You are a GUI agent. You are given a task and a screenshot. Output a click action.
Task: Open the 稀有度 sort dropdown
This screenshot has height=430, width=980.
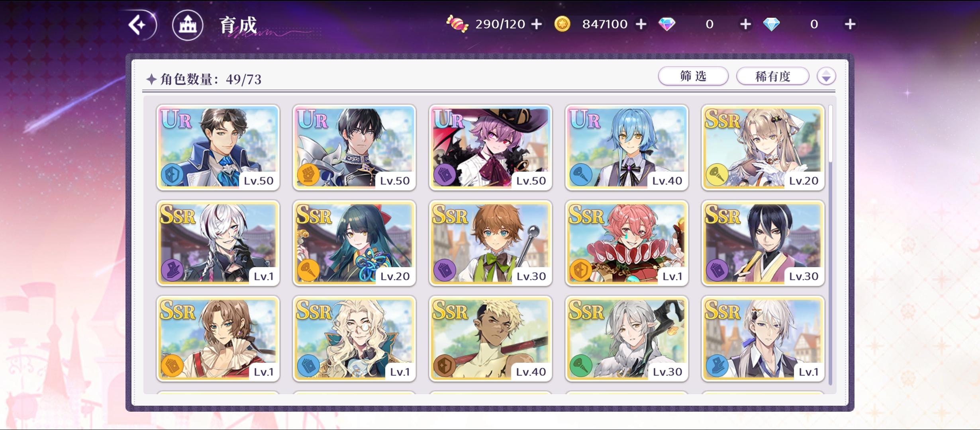coord(772,76)
